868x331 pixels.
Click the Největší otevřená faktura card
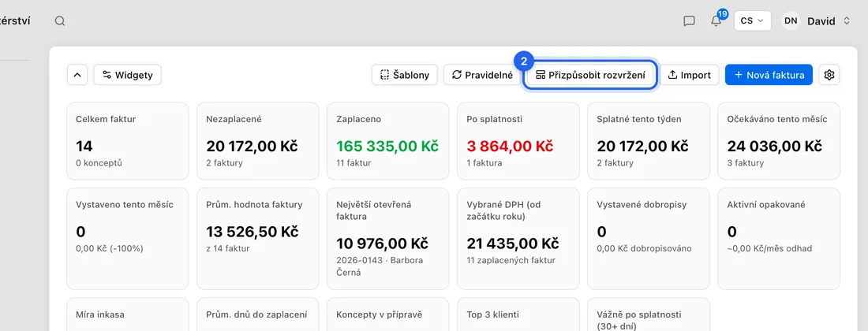(x=388, y=239)
